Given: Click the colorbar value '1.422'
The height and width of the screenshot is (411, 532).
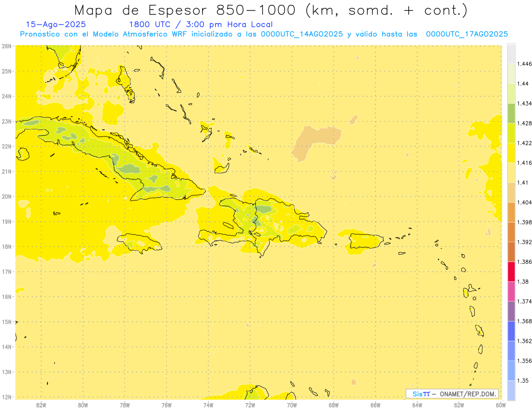Looking at the screenshot, I should point(524,143).
